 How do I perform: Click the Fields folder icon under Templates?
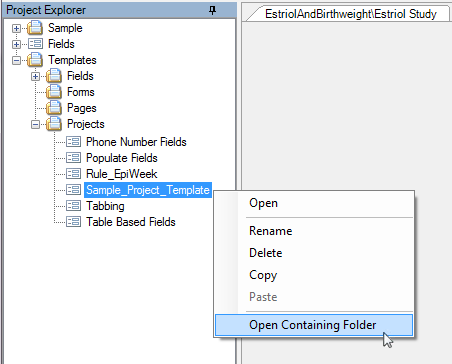(x=54, y=76)
